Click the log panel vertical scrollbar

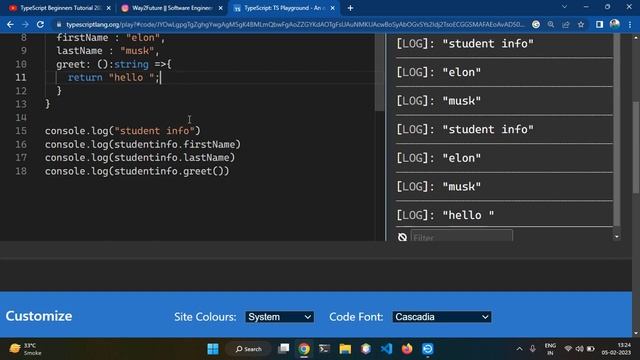616,130
